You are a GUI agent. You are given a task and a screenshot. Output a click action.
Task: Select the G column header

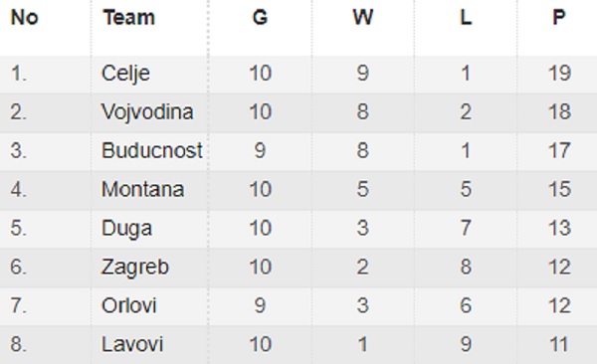(260, 18)
